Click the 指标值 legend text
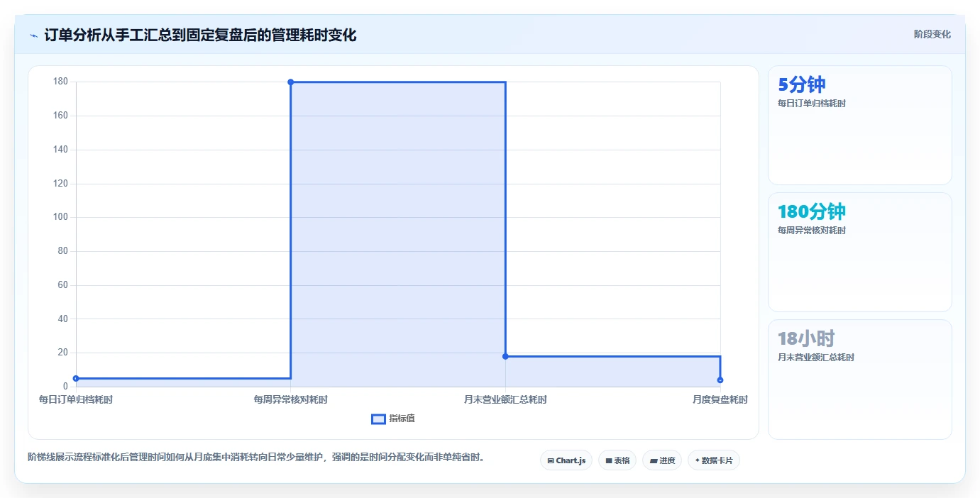This screenshot has height=498, width=980. 402,419
